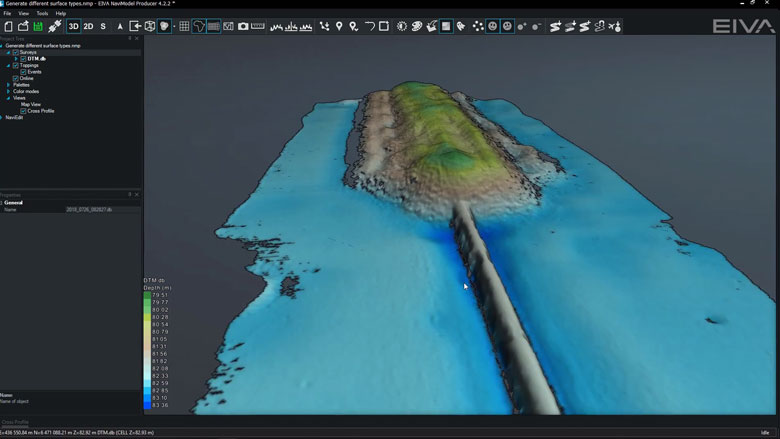This screenshot has width=780, height=439.
Task: Click the ruler measure tool icon
Action: tap(258, 26)
